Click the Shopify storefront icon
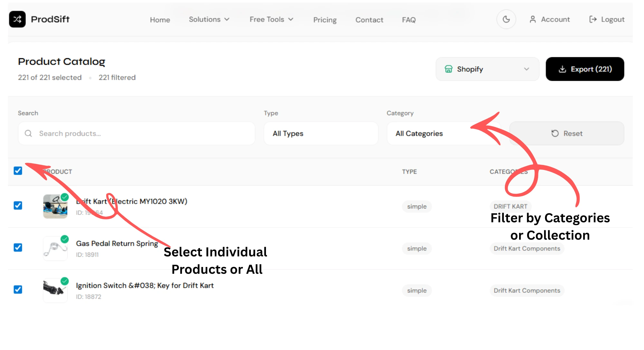This screenshot has height=350, width=644. [x=449, y=69]
